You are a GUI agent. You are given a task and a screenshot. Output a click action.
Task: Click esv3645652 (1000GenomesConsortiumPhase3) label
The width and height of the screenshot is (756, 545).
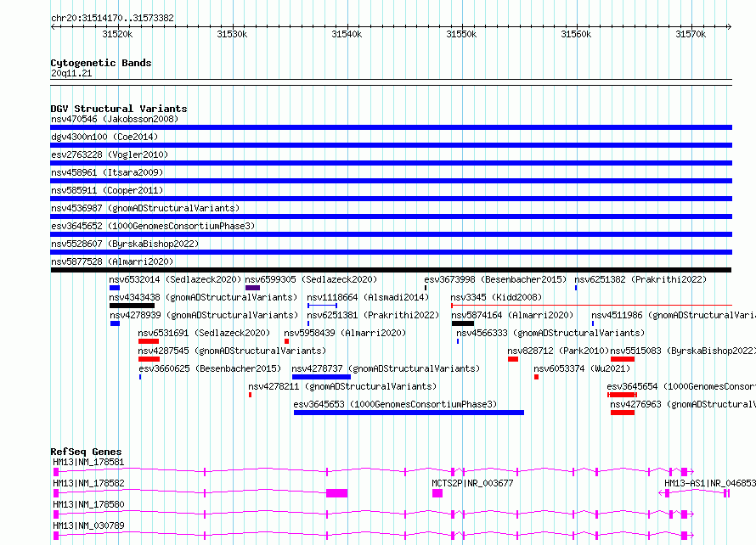pos(153,226)
